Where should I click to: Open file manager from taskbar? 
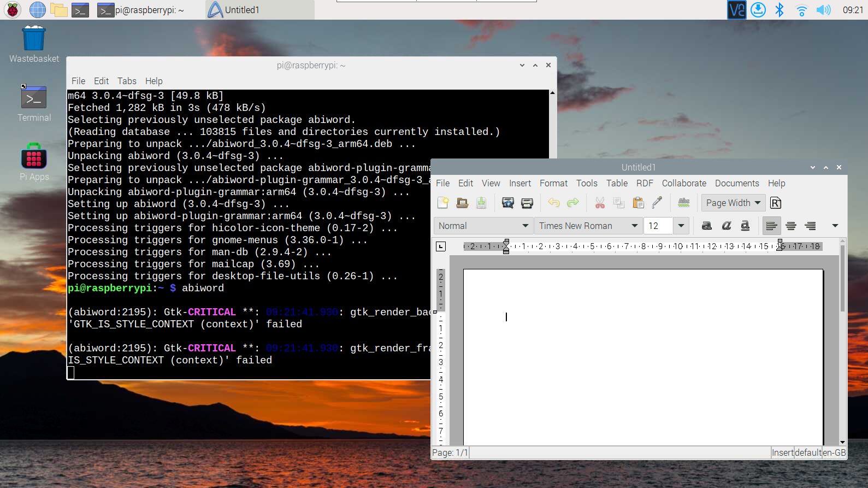coord(58,9)
